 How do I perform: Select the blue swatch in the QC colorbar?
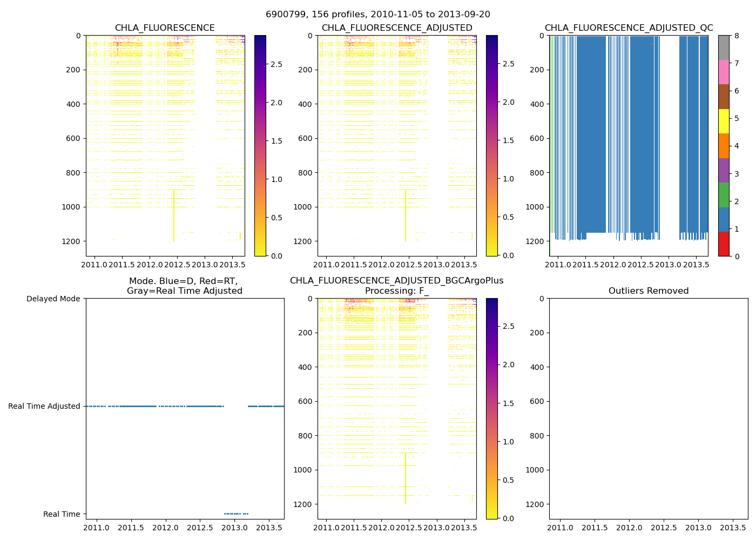coord(724,219)
